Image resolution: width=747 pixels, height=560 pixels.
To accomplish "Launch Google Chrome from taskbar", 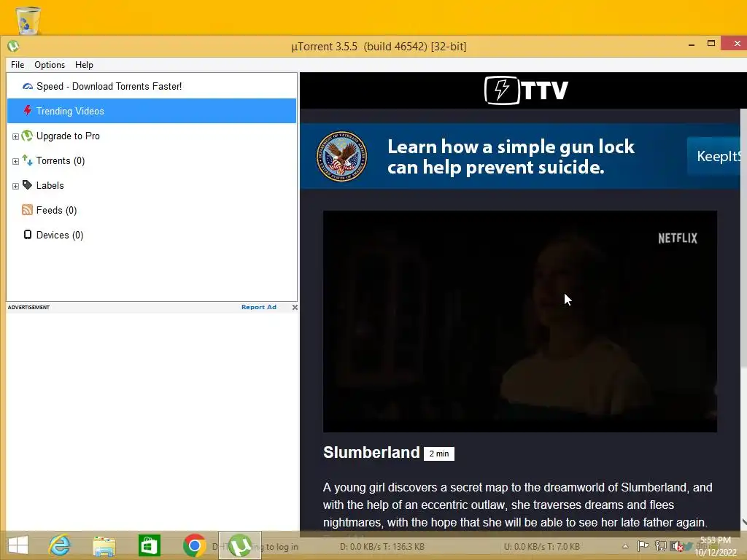I will [194, 545].
